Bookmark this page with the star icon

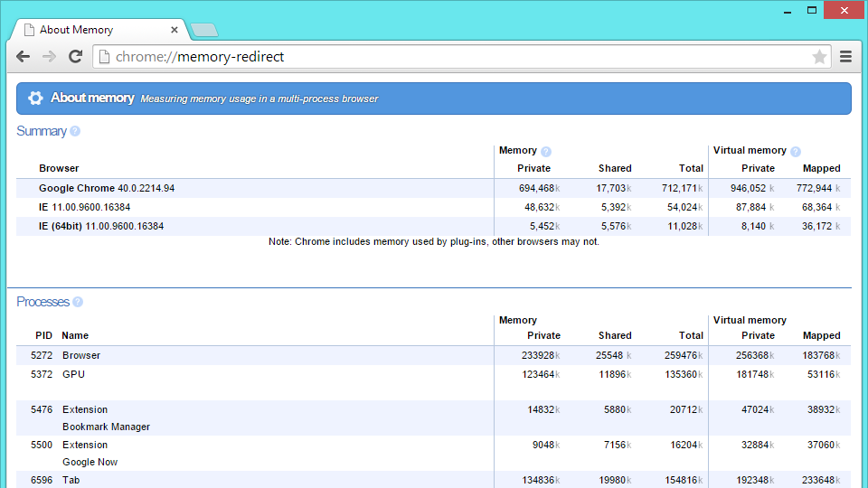[x=819, y=57]
